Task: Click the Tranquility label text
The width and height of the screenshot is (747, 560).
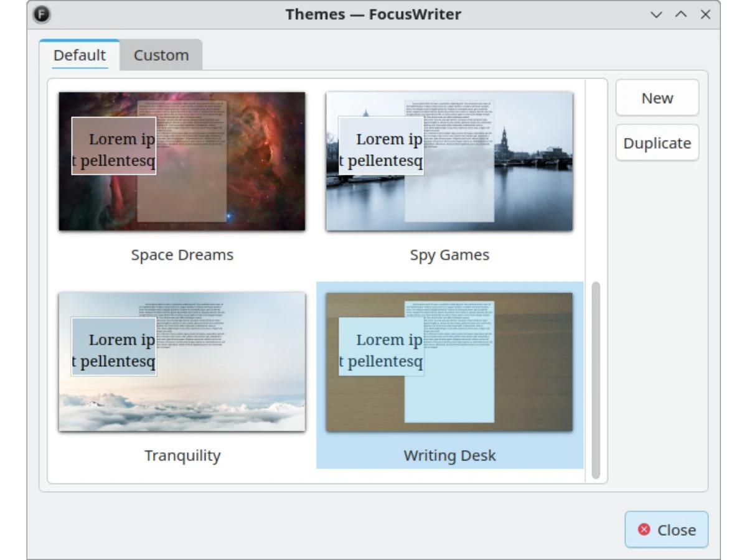Action: tap(182, 455)
